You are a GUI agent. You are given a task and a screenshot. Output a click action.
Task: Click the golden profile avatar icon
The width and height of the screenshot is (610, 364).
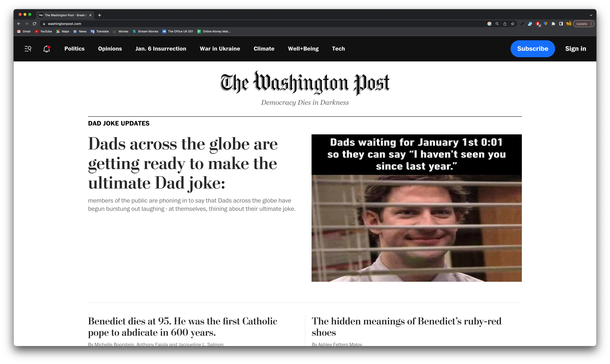(x=569, y=23)
